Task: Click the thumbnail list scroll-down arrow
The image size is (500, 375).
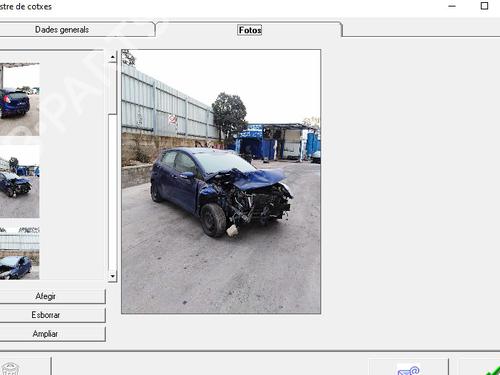Action: [113, 276]
